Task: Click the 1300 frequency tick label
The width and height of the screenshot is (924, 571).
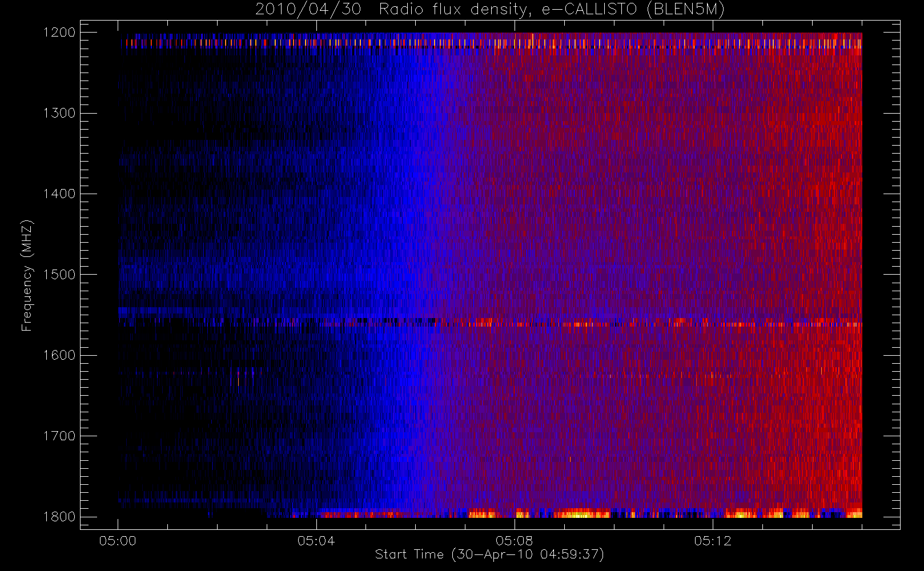Action: point(59,113)
